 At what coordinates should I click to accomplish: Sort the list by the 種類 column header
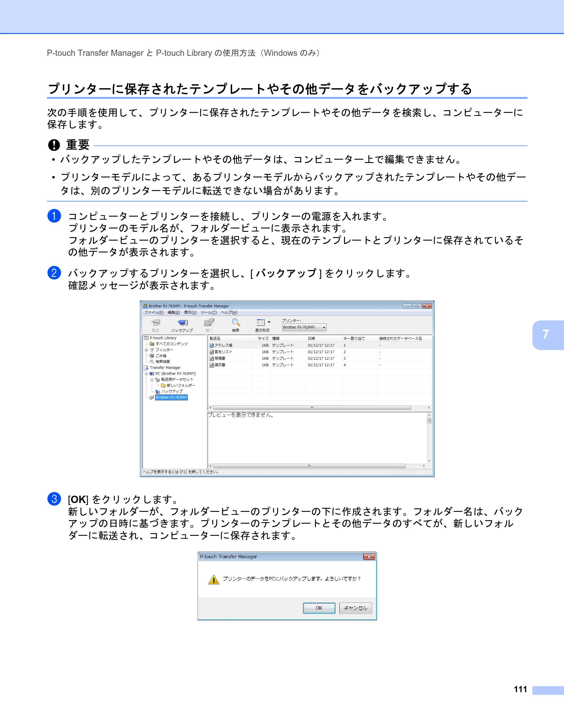point(288,338)
